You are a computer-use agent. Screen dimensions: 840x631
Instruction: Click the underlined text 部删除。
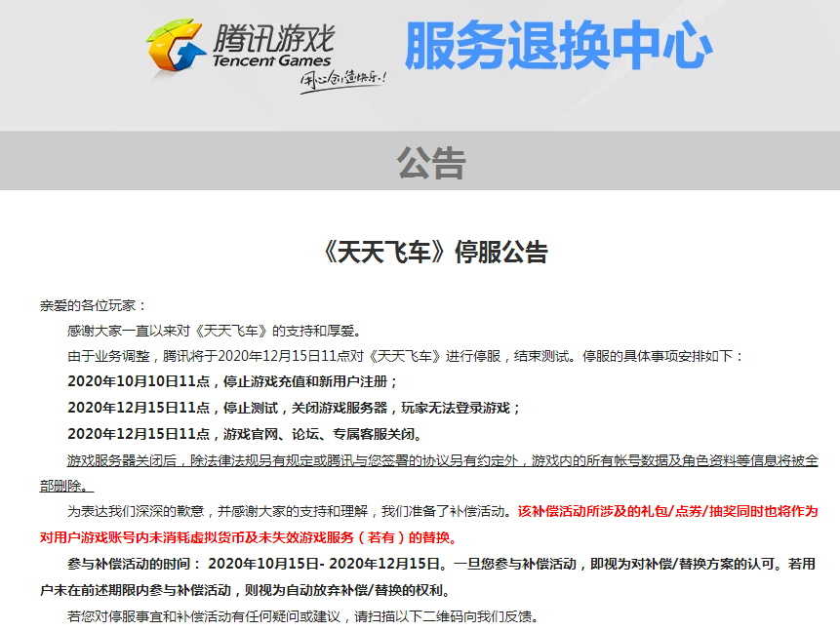[66, 486]
